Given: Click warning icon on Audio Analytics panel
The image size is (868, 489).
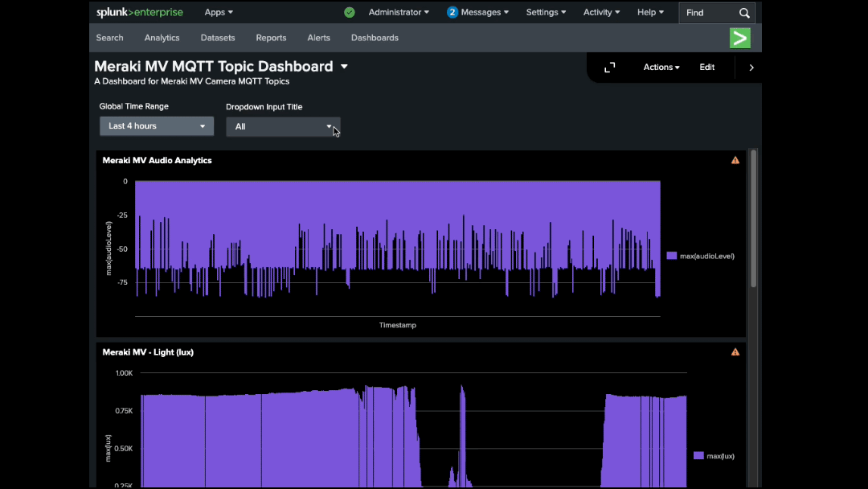Looking at the screenshot, I should [x=735, y=161].
